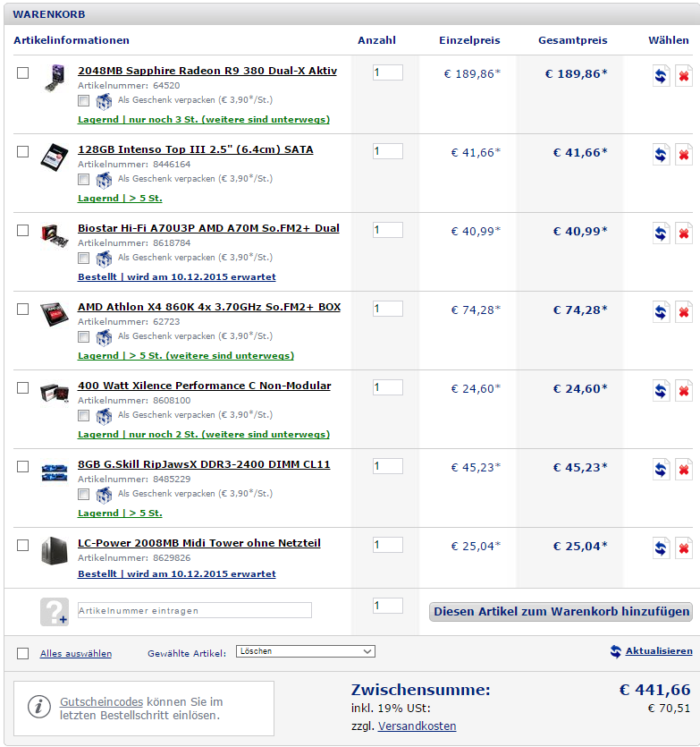Image resolution: width=700 pixels, height=747 pixels.
Task: Click the refresh icon for the AMD Athlon X4 860K
Action: pos(661,312)
